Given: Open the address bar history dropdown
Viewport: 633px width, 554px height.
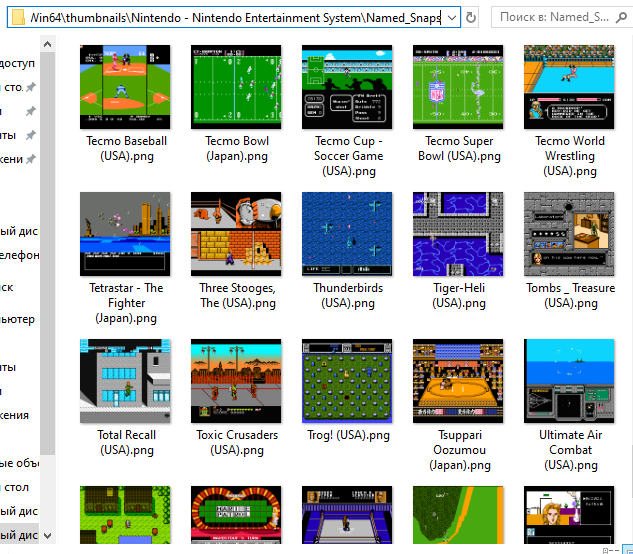Looking at the screenshot, I should coord(452,17).
